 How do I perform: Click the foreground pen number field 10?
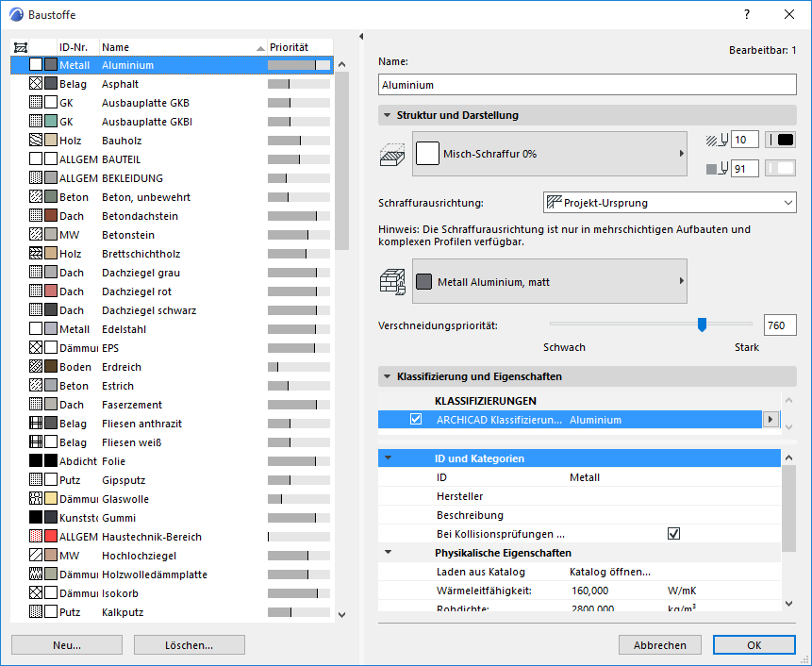(x=745, y=140)
